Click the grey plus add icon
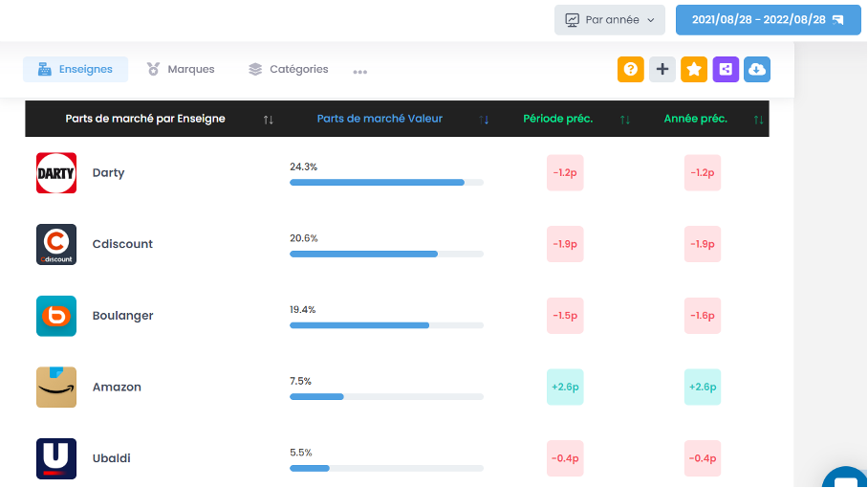This screenshot has width=868, height=488. pyautogui.click(x=662, y=69)
